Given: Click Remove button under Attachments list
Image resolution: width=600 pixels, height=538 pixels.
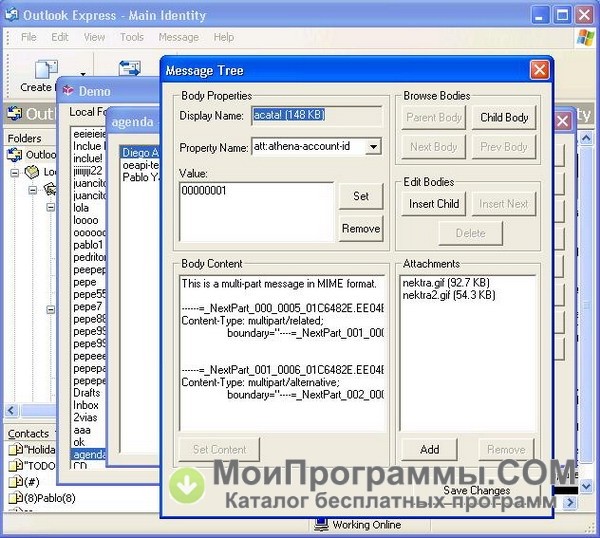Looking at the screenshot, I should (x=506, y=449).
